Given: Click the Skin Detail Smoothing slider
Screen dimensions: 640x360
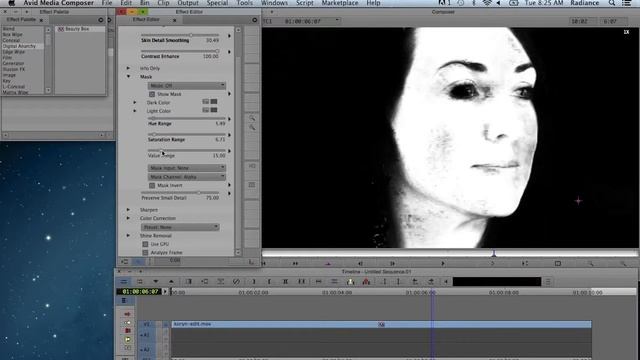Looking at the screenshot, I should click(180, 36).
